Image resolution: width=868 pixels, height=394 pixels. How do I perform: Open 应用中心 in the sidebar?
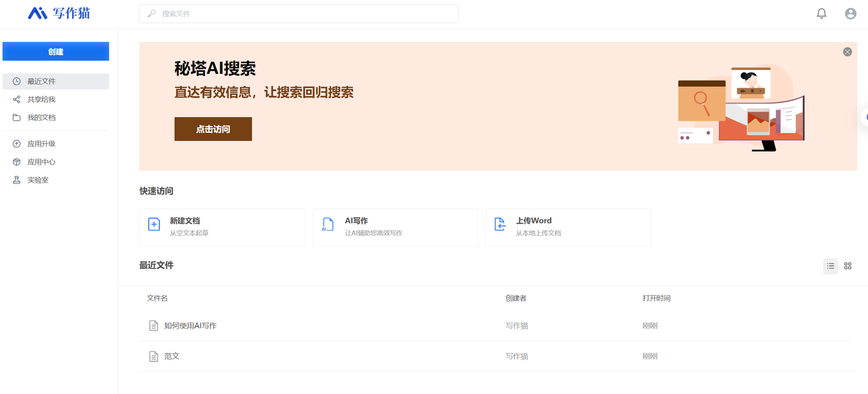pos(56,162)
